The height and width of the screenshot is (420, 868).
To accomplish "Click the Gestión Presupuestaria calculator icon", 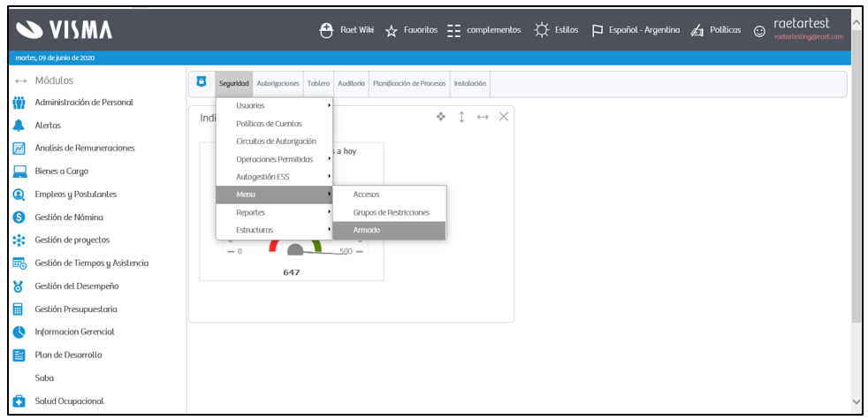I will (x=19, y=309).
